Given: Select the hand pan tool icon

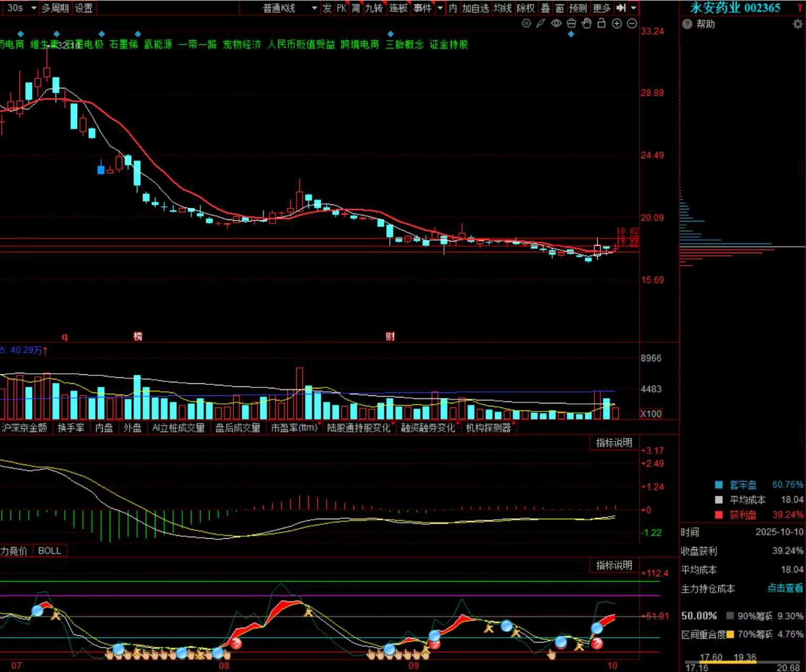Looking at the screenshot, I should [587, 24].
